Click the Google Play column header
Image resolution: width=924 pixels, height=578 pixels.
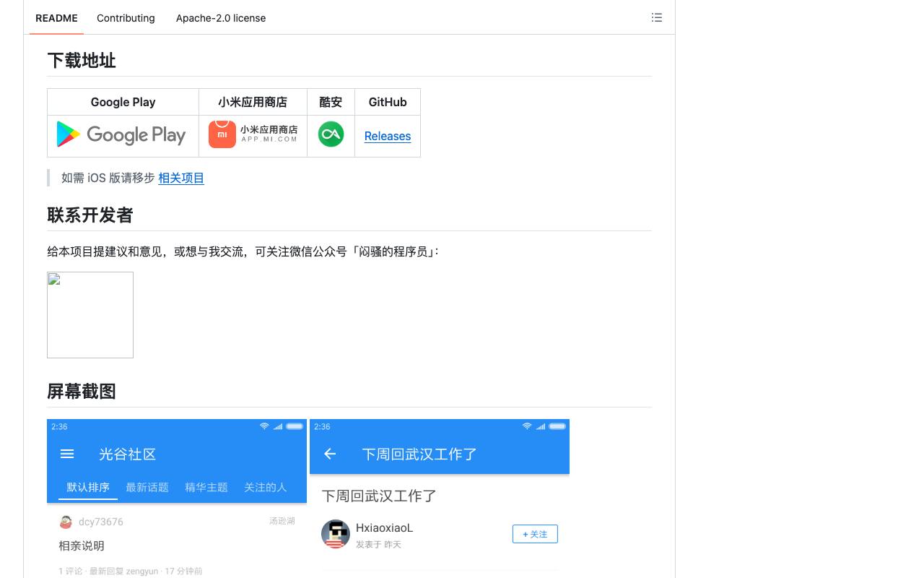coord(123,102)
